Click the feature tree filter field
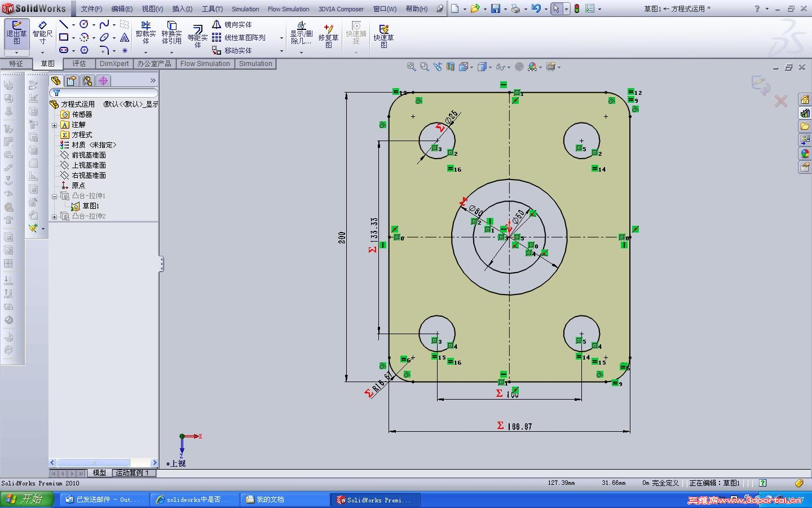 click(x=104, y=93)
